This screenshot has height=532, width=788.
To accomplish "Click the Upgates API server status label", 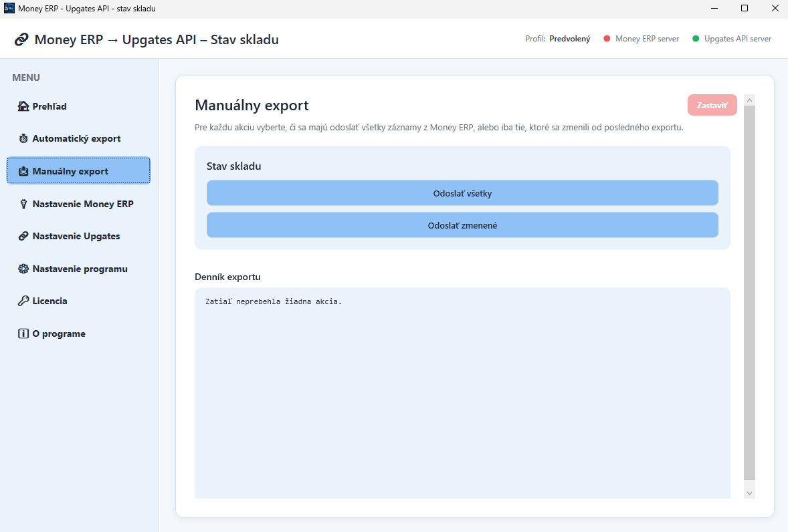I will point(738,39).
